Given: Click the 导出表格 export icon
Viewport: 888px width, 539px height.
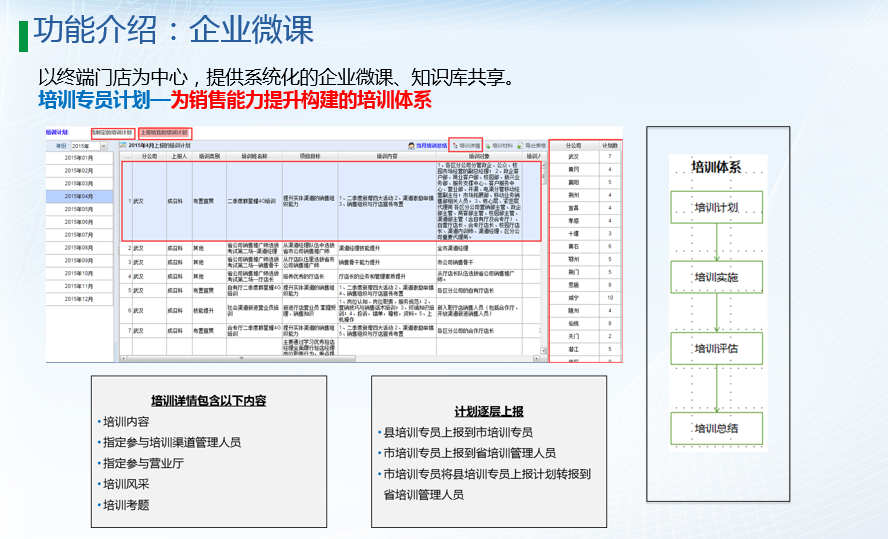Looking at the screenshot, I should (x=520, y=146).
